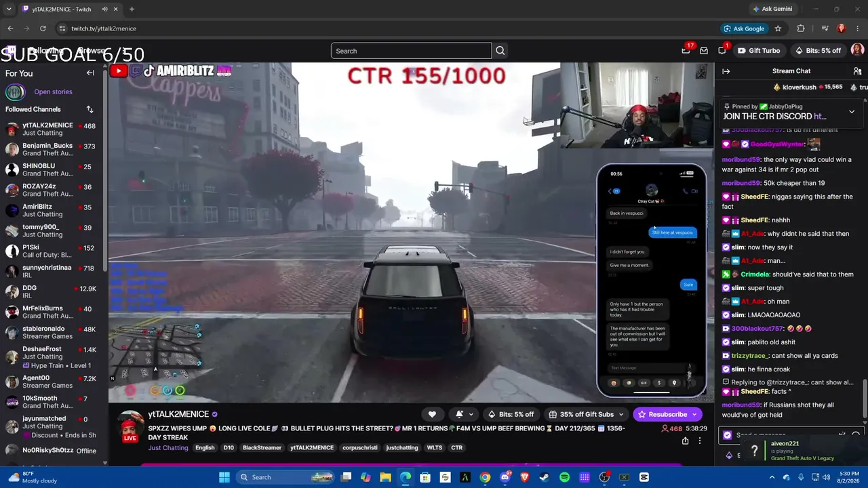This screenshot has height=488, width=868.
Task: Open your Twitch profile avatar menu
Action: click(857, 50)
